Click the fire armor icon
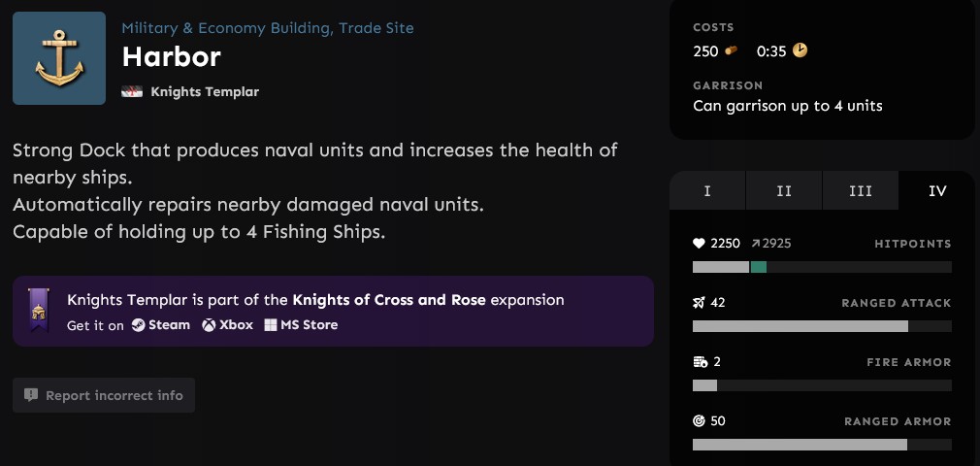 click(701, 362)
